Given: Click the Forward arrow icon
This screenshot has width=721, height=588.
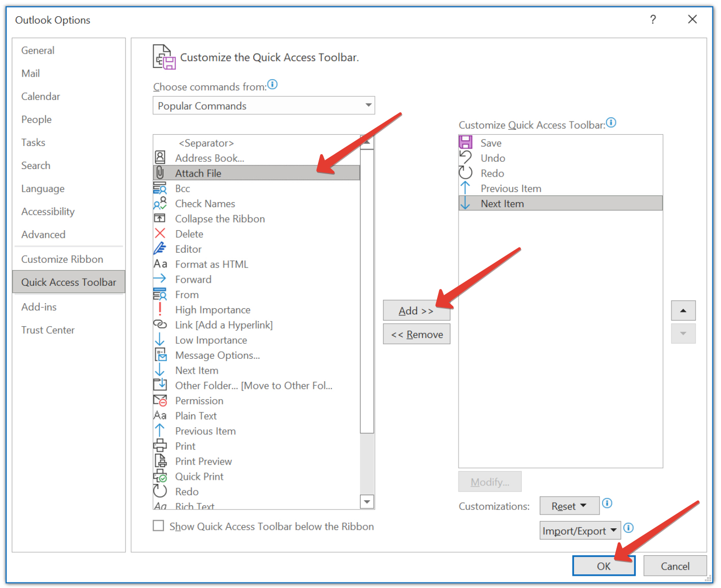Looking at the screenshot, I should 160,279.
